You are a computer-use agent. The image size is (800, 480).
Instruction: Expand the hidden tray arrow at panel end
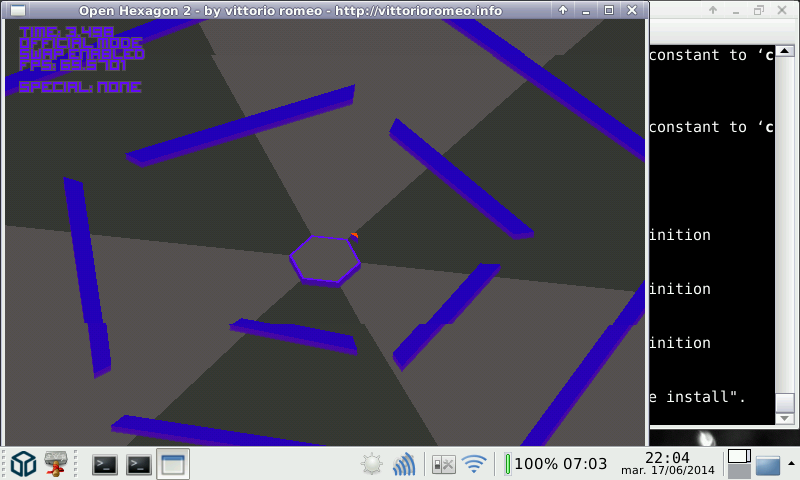pyautogui.click(x=791, y=464)
